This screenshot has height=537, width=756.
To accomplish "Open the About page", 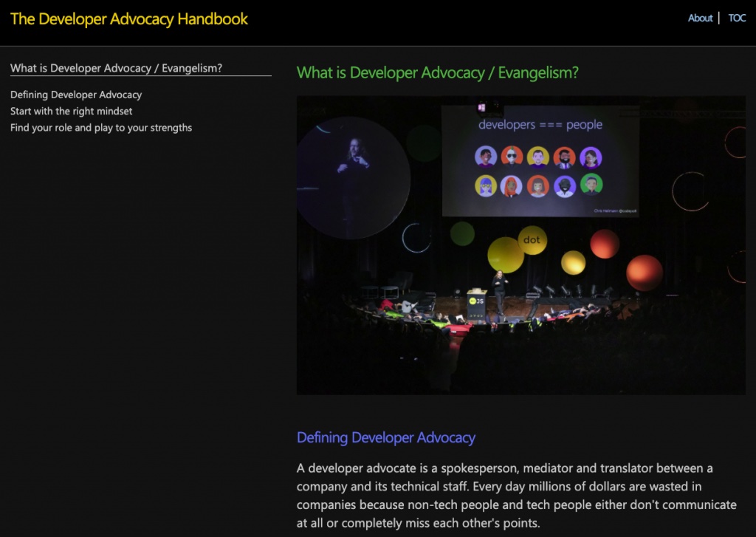I will point(700,18).
